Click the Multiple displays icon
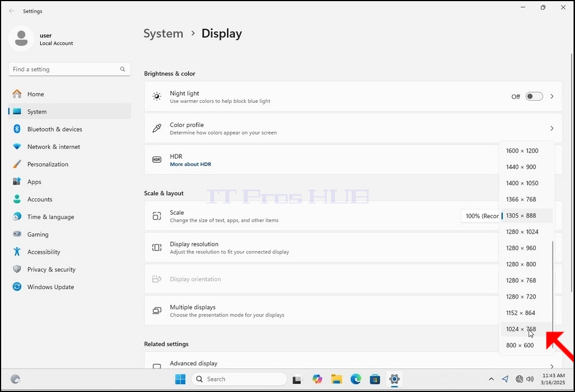Viewport: 575px width, 392px height. click(157, 310)
